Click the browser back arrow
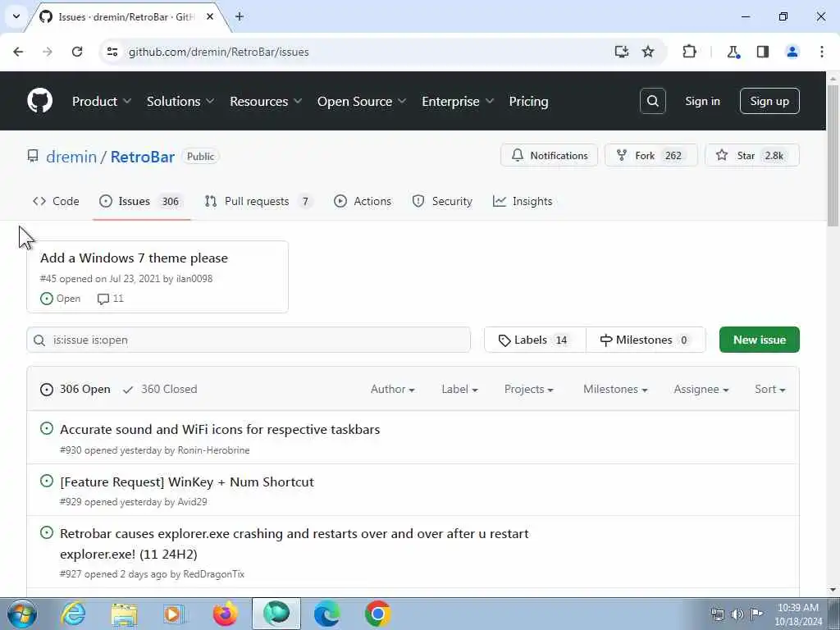The width and height of the screenshot is (840, 630). point(18,52)
